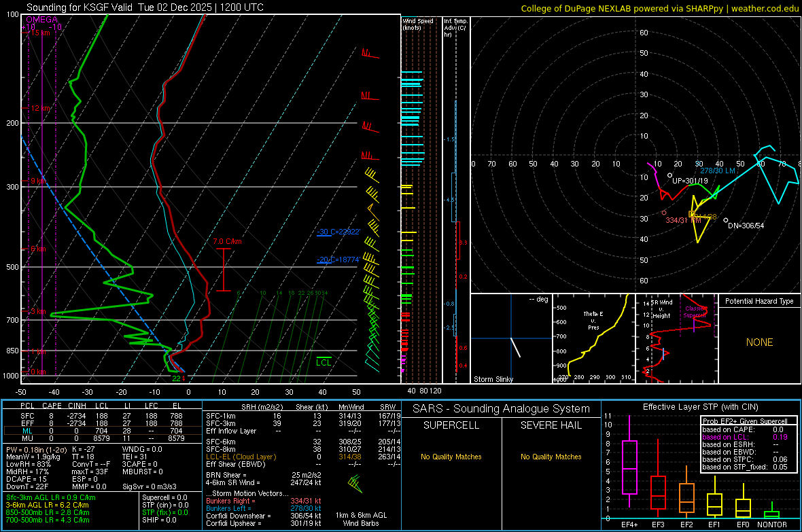Select the MU parcel row label
This screenshot has width=802, height=532.
[27, 438]
